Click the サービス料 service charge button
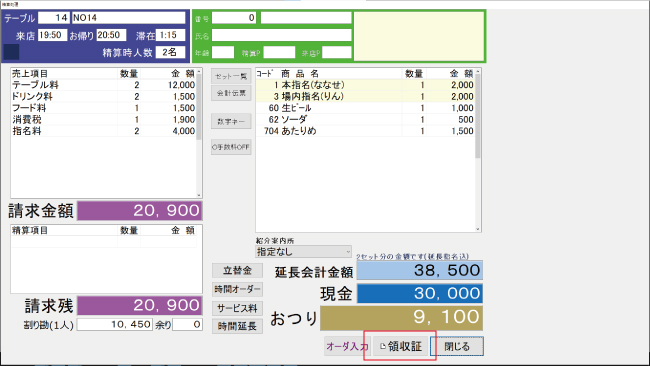Viewport: 650px width, 366px height. 237,308
